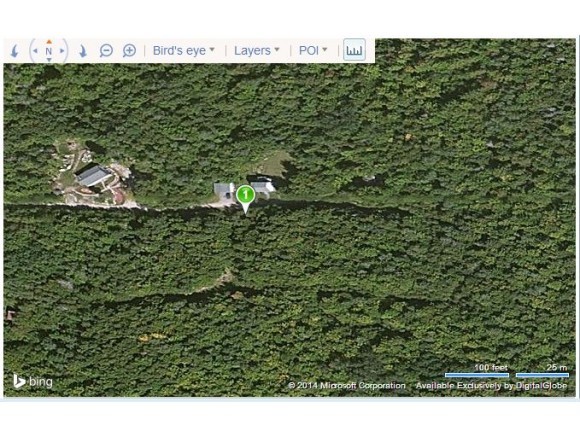Toggle the ruler measurement tool

pos(354,50)
